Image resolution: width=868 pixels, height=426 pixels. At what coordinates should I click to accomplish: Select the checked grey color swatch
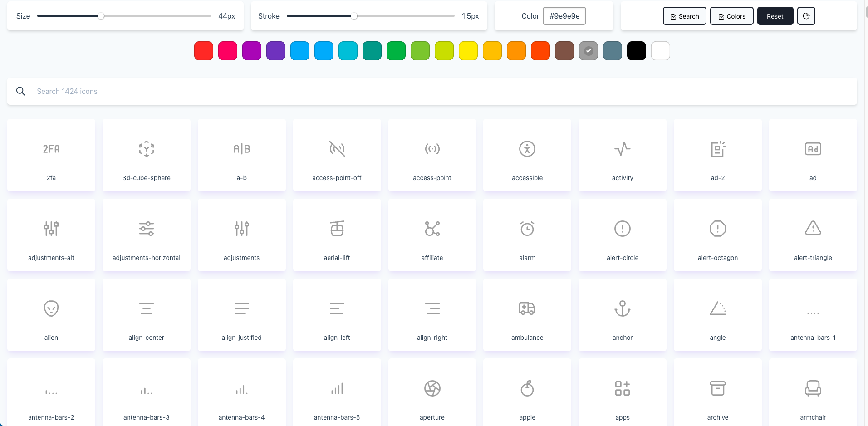click(x=588, y=51)
